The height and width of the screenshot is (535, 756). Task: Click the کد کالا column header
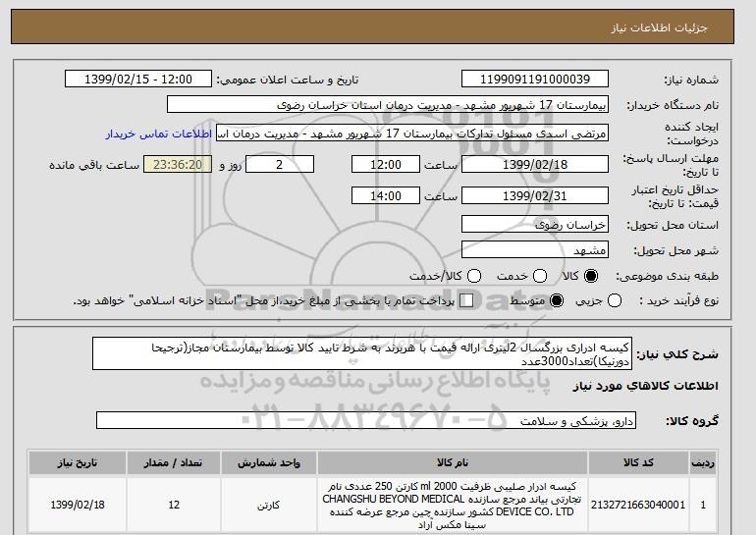coord(638,462)
